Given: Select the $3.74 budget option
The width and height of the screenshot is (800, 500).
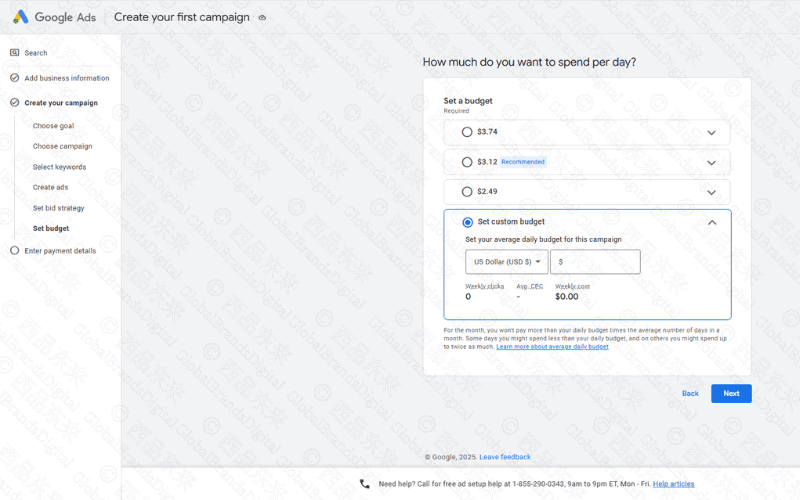Looking at the screenshot, I should pyautogui.click(x=467, y=132).
